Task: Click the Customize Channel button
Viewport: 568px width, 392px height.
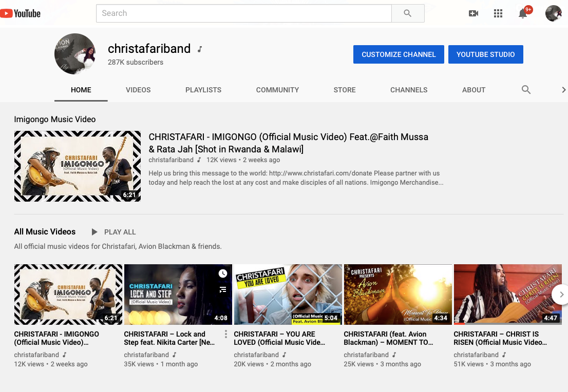Action: pyautogui.click(x=399, y=54)
